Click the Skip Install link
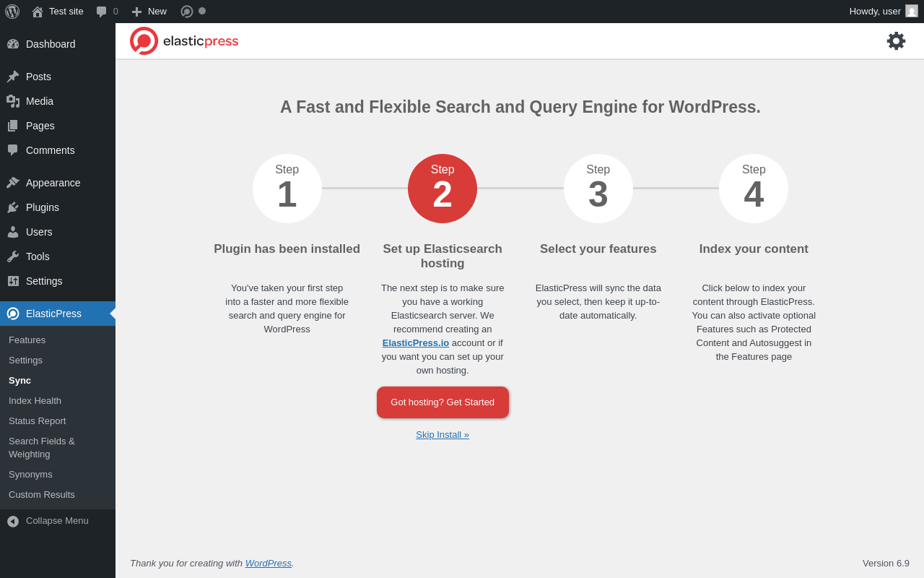Image resolution: width=924 pixels, height=578 pixels. (x=443, y=435)
